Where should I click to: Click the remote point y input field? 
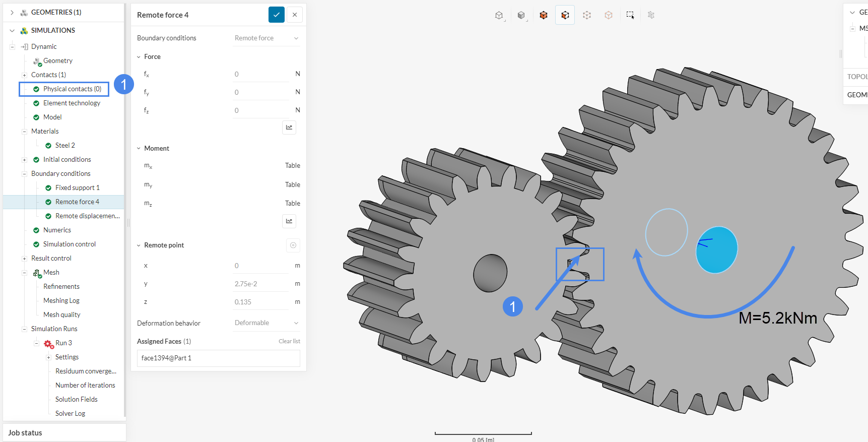click(x=260, y=284)
